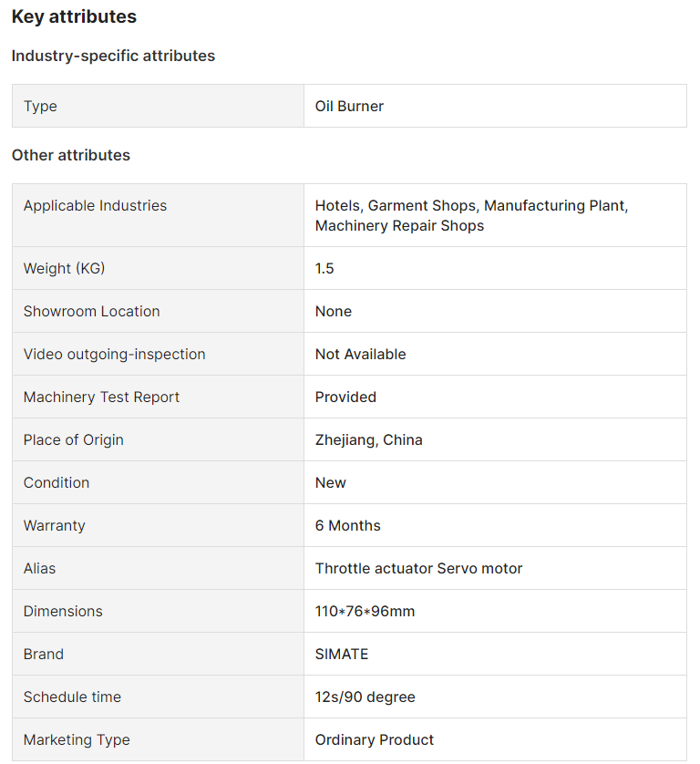Screen dimensions: 700x764
Task: Select the Industry-specific attributes subheading
Action: pyautogui.click(x=113, y=56)
